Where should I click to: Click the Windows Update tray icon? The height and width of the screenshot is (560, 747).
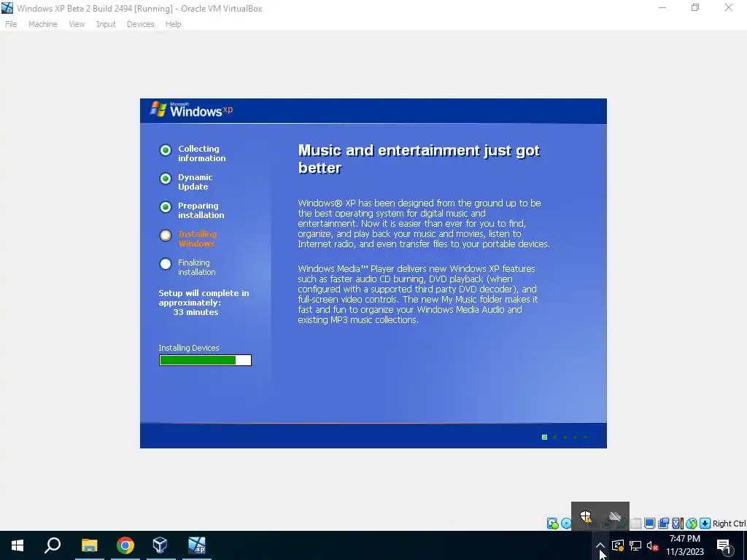[x=618, y=545]
